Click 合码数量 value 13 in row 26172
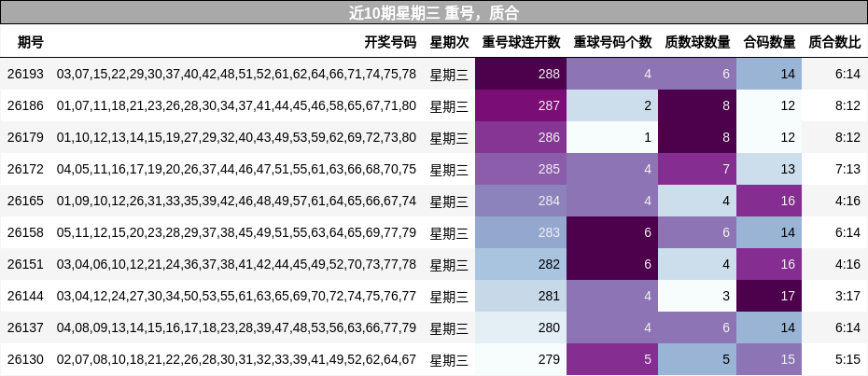868x376 pixels. (x=769, y=169)
